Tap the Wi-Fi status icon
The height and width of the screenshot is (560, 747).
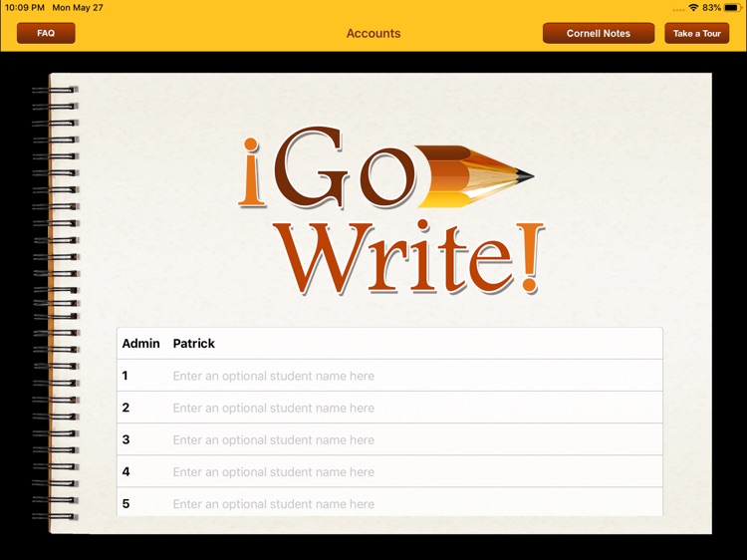coord(693,8)
